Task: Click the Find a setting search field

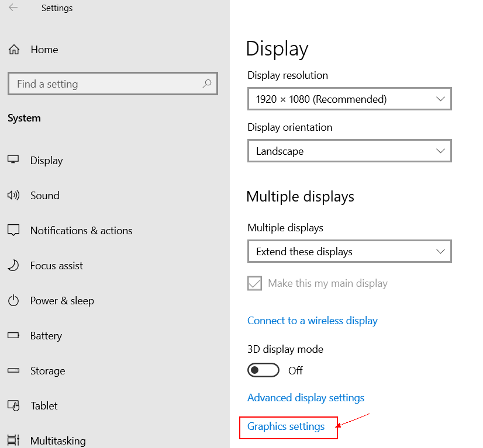Action: pos(113,84)
